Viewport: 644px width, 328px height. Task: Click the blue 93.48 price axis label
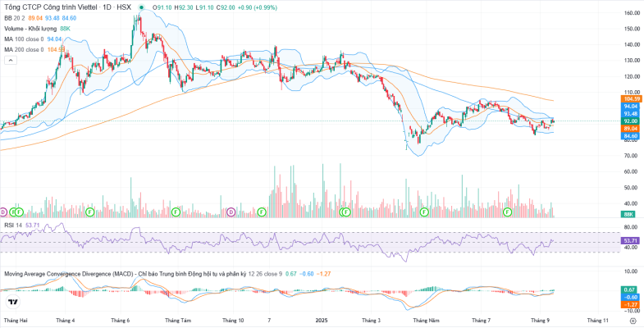coord(630,114)
